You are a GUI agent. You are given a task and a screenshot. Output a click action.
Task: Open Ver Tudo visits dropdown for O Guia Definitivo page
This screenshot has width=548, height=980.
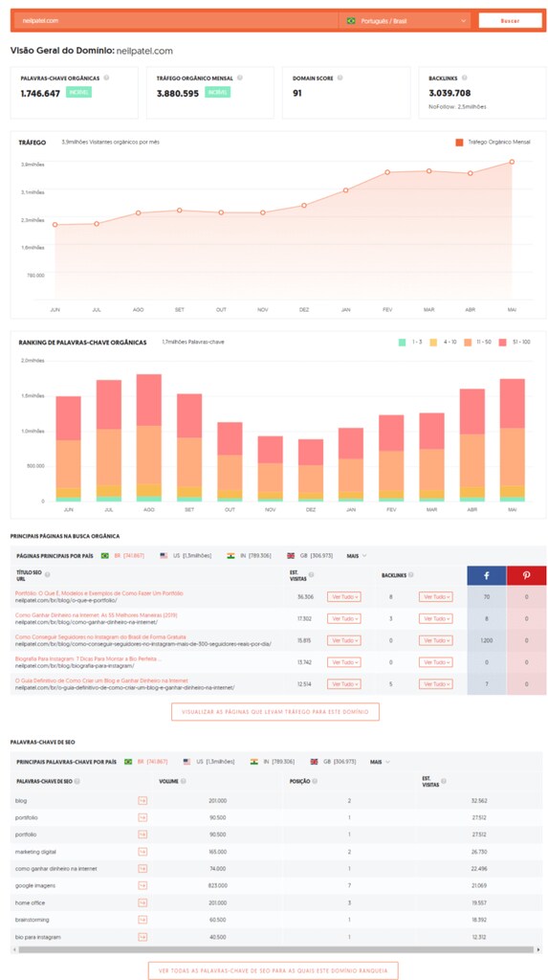(x=343, y=684)
